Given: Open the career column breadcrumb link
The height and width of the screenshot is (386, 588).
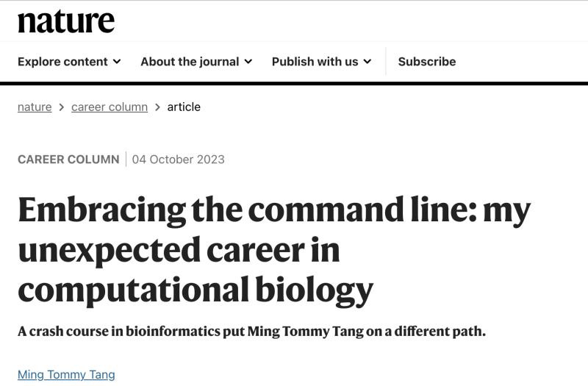Looking at the screenshot, I should click(110, 107).
